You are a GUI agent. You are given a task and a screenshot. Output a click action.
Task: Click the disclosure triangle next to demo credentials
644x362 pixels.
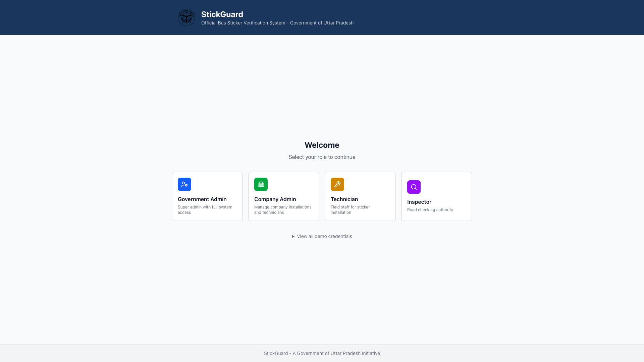pyautogui.click(x=292, y=236)
